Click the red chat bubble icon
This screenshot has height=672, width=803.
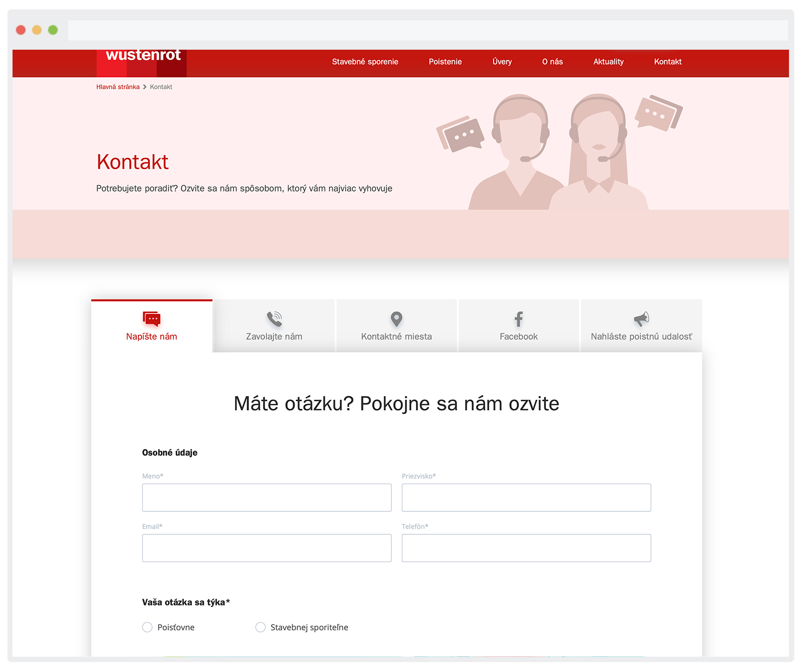151,319
